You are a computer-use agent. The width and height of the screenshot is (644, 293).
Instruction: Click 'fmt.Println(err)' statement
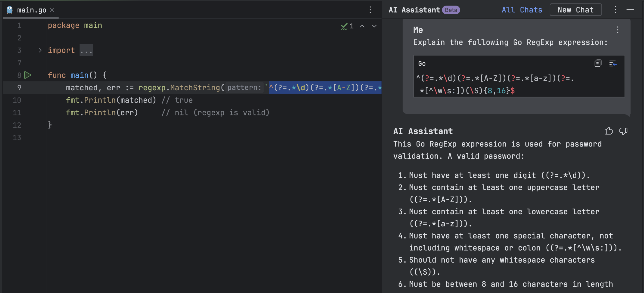coord(102,112)
